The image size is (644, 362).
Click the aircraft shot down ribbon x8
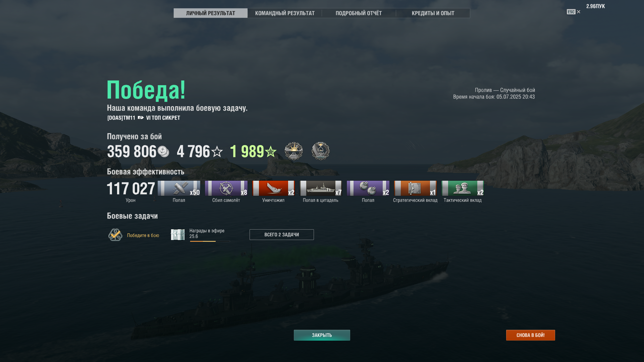(226, 188)
